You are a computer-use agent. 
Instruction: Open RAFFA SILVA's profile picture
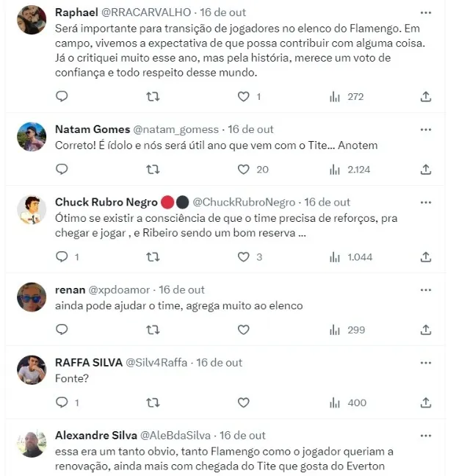click(x=32, y=369)
